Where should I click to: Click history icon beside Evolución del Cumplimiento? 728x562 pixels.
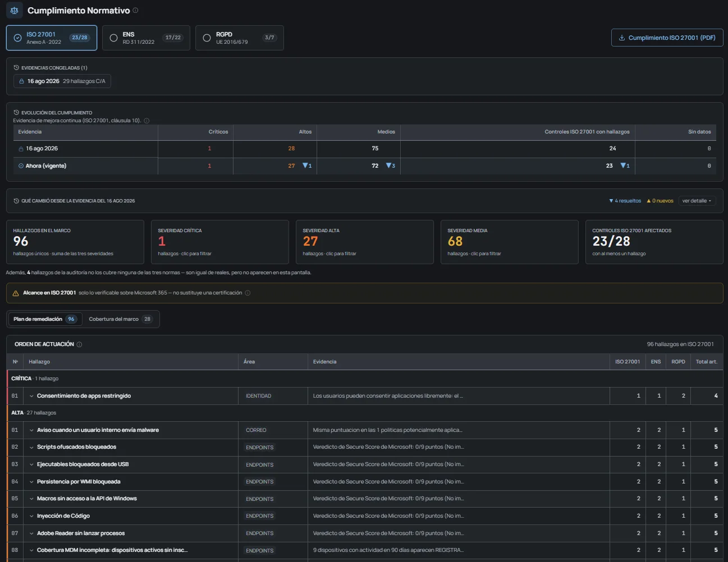(x=16, y=112)
